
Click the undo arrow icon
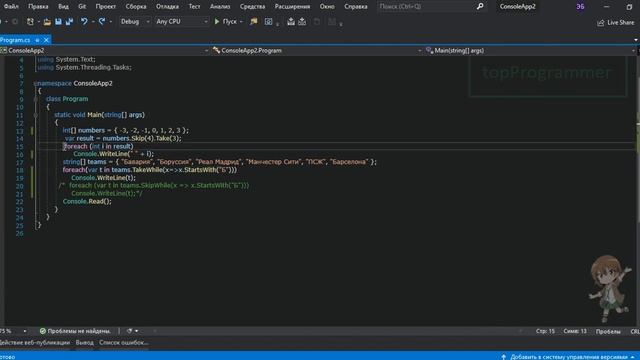click(x=84, y=22)
